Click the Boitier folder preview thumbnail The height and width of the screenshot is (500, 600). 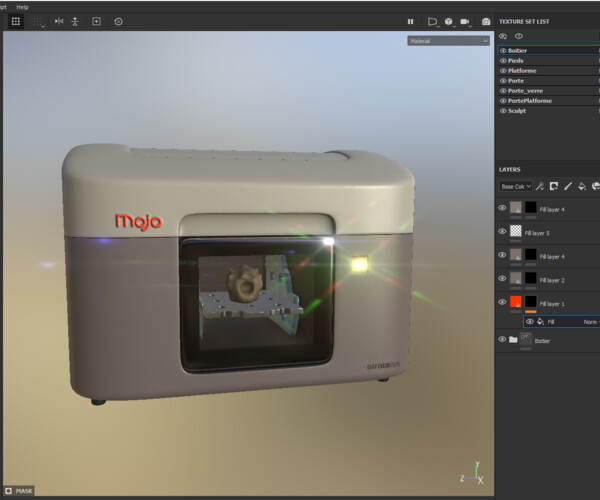point(526,339)
